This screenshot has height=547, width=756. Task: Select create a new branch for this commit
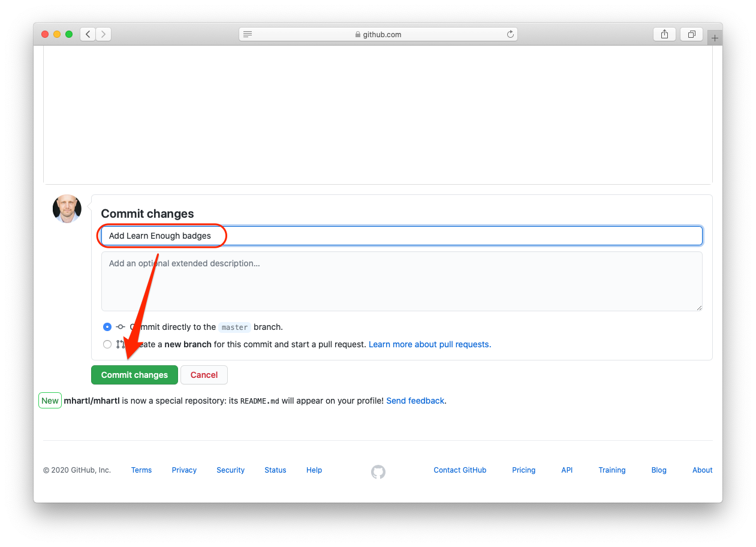tap(107, 344)
